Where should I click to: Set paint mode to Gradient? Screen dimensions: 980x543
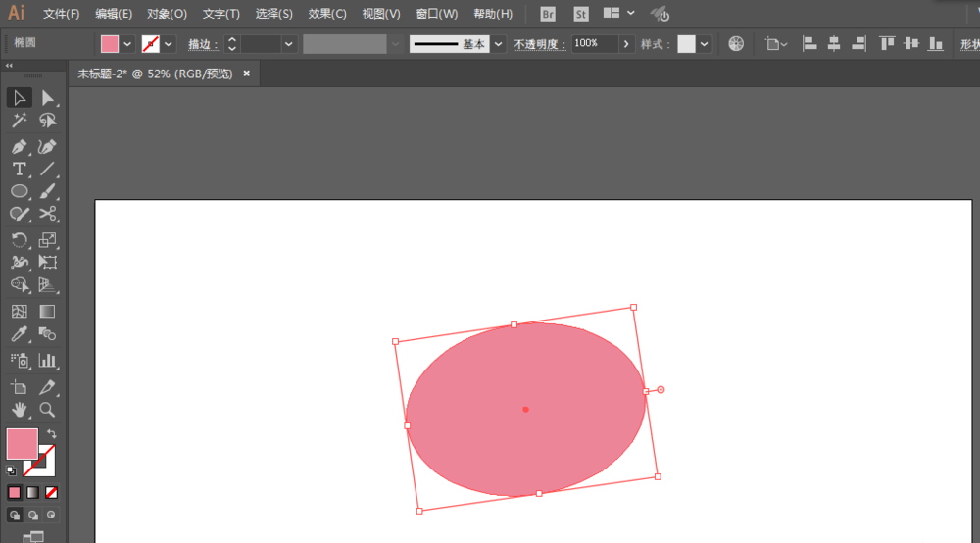(x=33, y=492)
